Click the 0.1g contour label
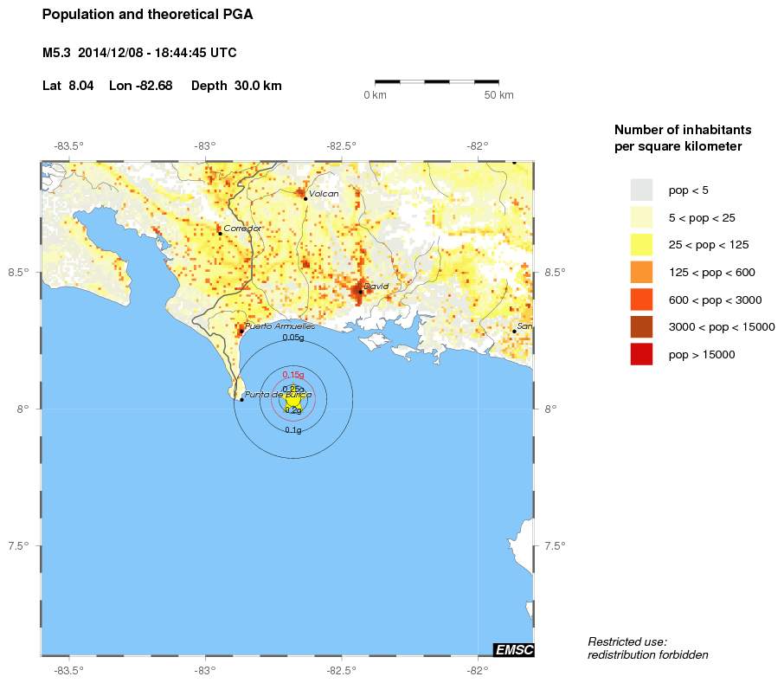The image size is (784, 683). 293,430
